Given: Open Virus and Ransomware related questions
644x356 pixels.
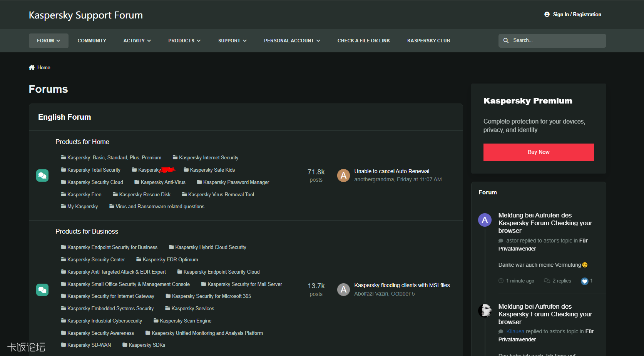Looking at the screenshot, I should 160,206.
